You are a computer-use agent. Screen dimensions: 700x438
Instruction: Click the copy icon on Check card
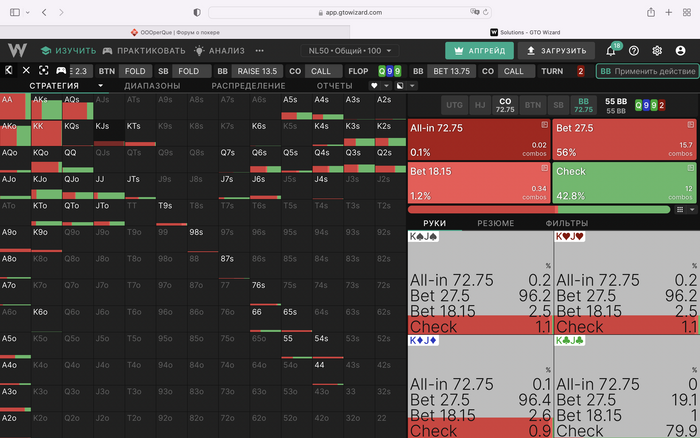coord(690,168)
